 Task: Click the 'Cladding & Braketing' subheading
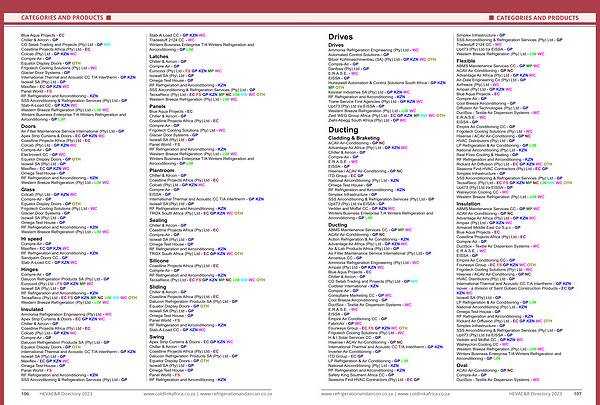(x=354, y=138)
